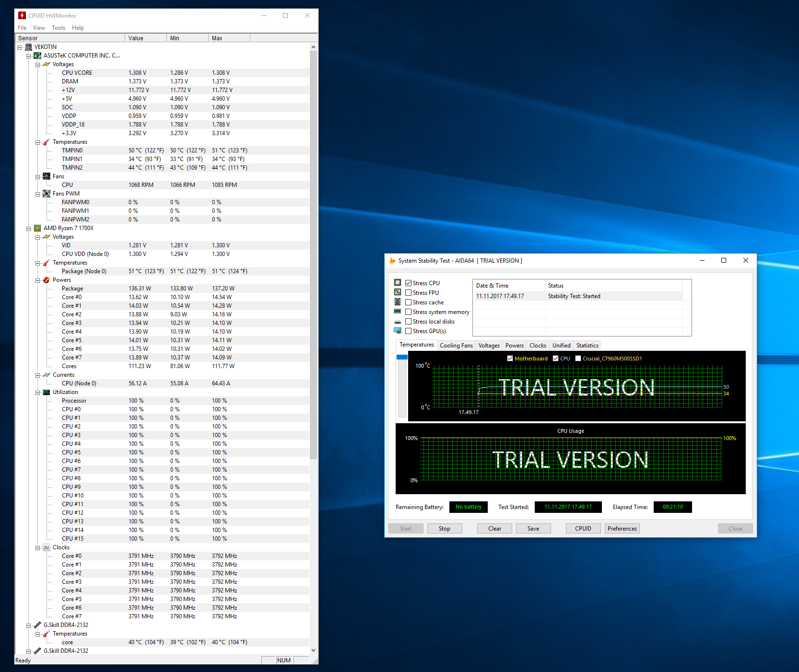Viewport: 799px width, 672px height.
Task: Click the Value column header
Action: click(146, 38)
